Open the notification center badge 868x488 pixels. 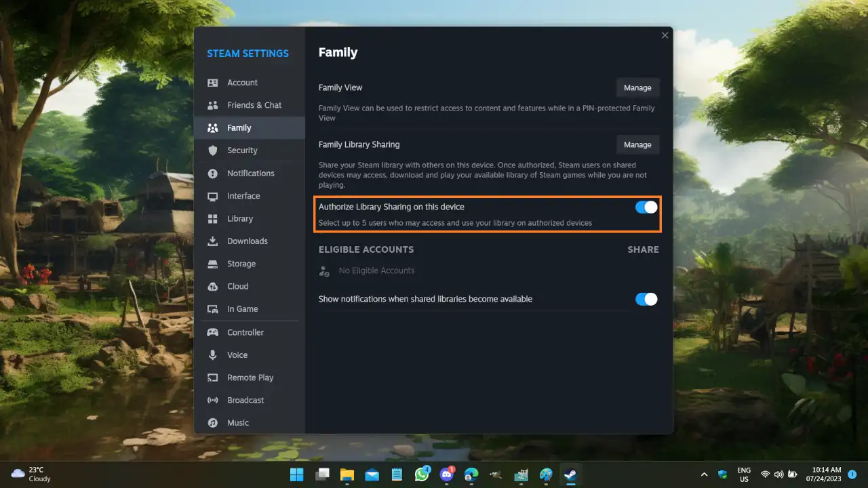click(852, 474)
